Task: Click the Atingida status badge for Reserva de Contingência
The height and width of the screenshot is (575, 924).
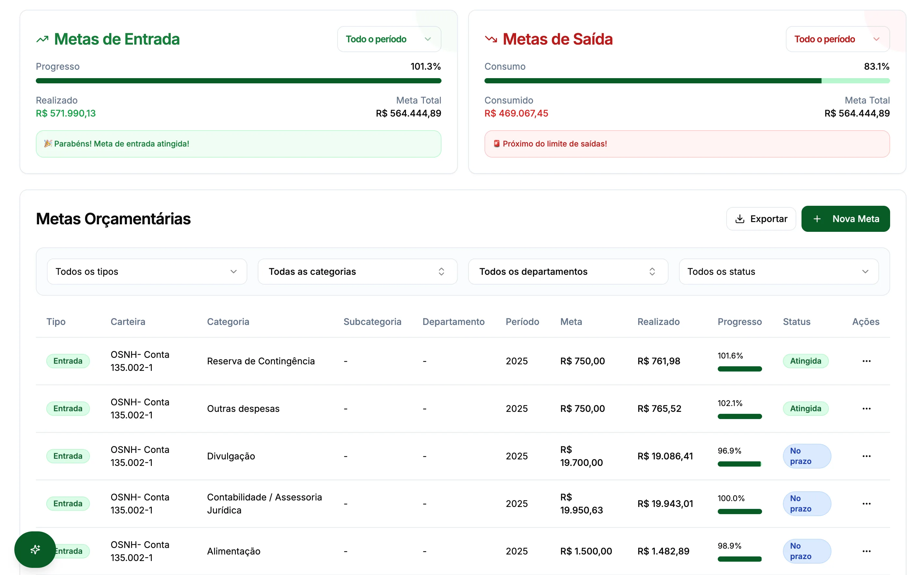Action: coord(805,361)
